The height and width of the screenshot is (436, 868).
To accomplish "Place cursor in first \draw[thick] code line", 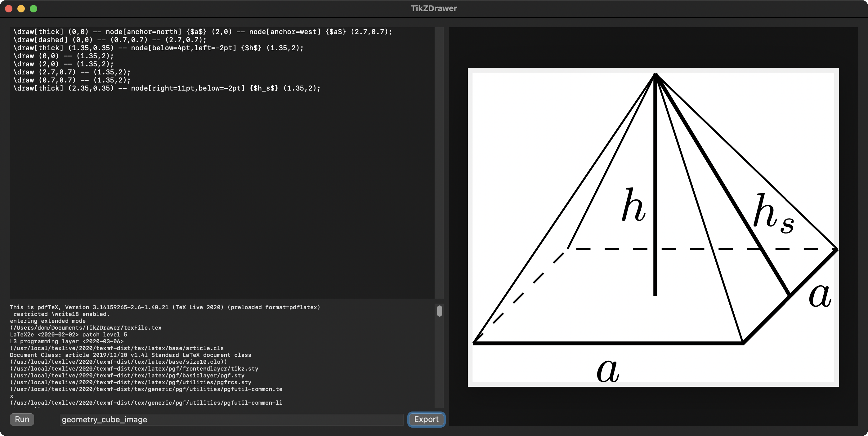I will pyautogui.click(x=202, y=32).
